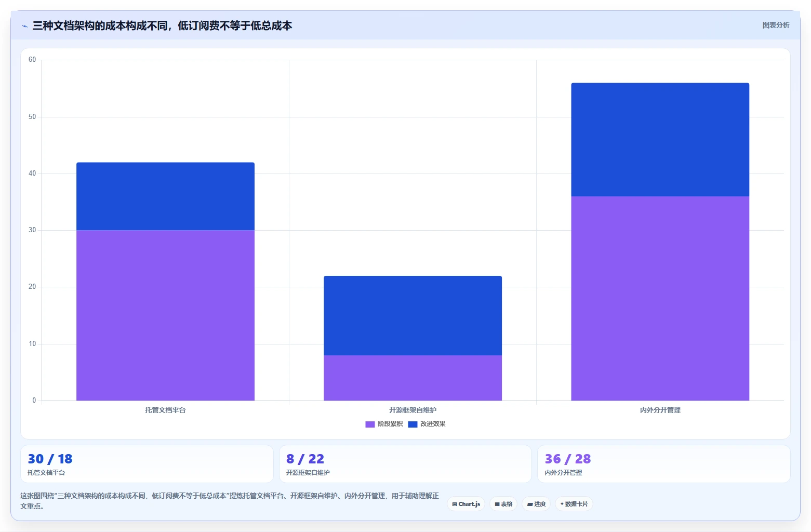811x532 pixels.
Task: Open the 8 / 22 开源框架自维护 card
Action: coord(405,464)
